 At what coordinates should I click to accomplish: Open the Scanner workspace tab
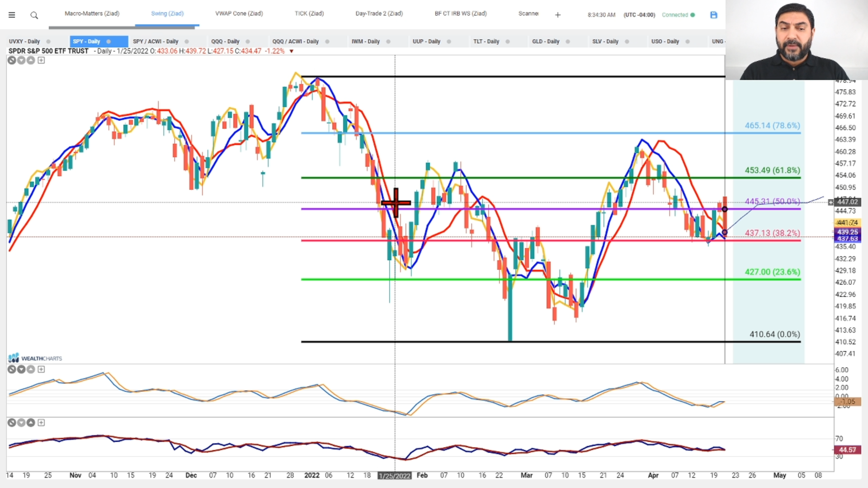[528, 14]
